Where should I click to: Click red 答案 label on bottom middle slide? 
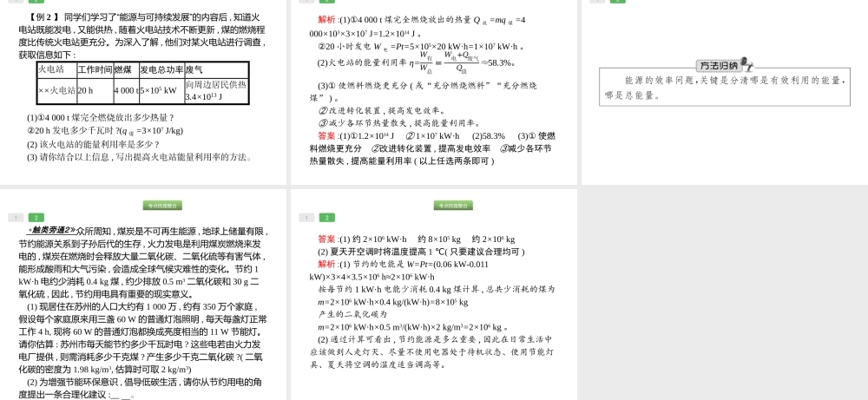(x=326, y=239)
